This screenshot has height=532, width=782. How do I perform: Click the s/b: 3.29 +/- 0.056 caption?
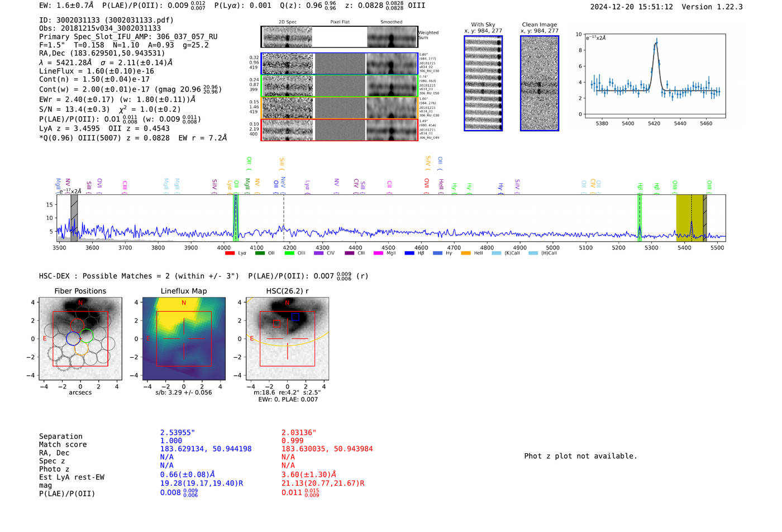pos(184,392)
